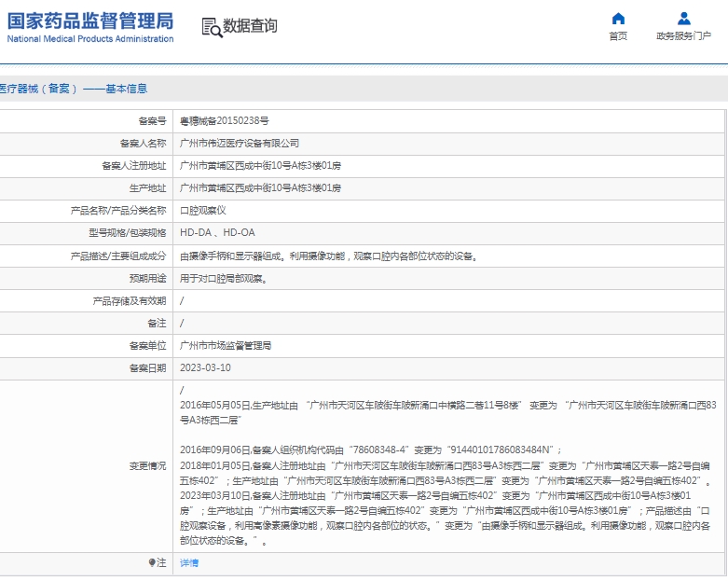Image resolution: width=728 pixels, height=581 pixels.
Task: Click the 国家药品监督管理局 logo
Action: (x=90, y=21)
